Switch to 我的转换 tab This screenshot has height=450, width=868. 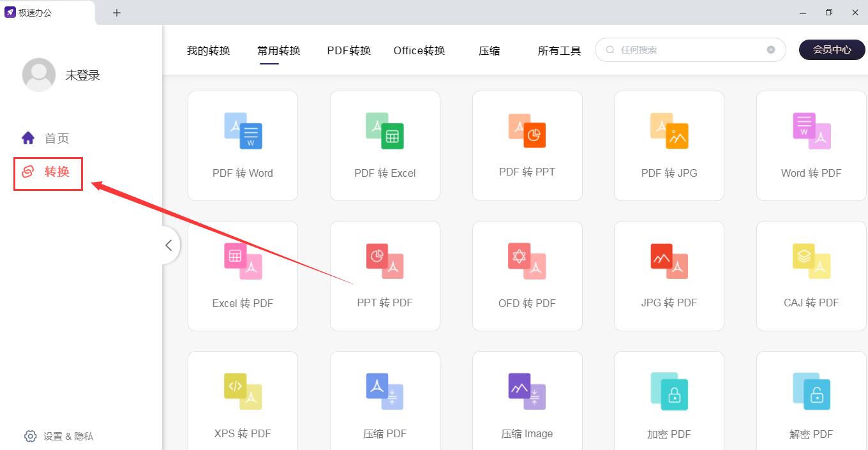pos(208,50)
